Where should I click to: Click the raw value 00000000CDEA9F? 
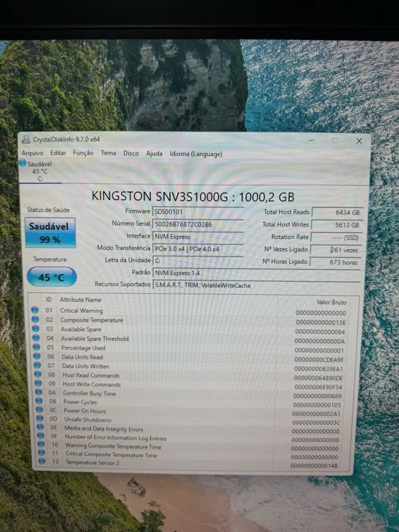[x=319, y=360]
